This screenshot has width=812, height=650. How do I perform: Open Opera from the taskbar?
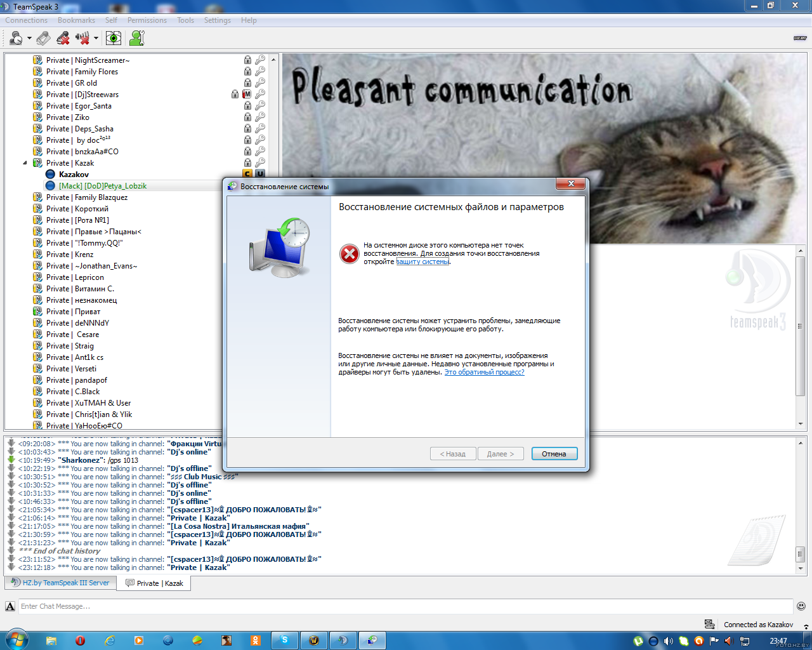point(80,640)
